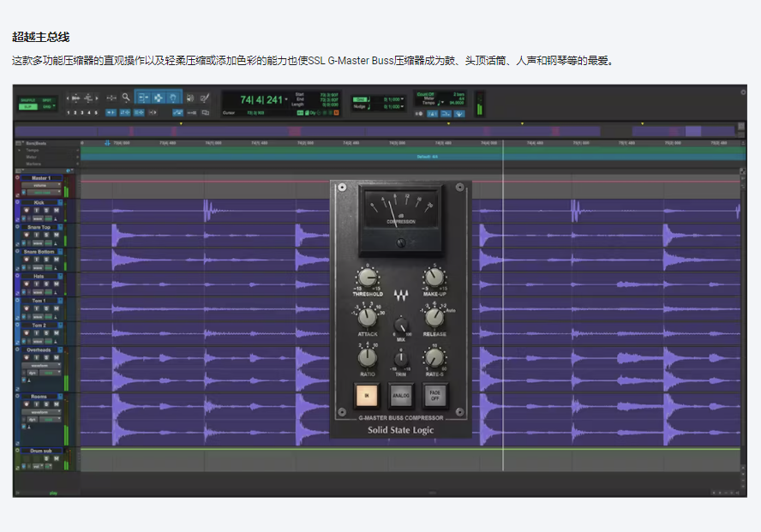
Task: Select the Trim tool in edit toolbar
Action: 142,98
